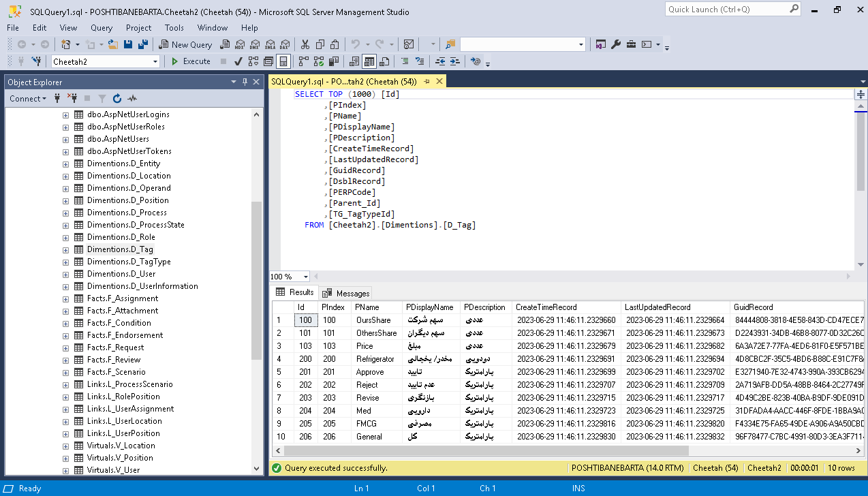Screen dimensions: 868x496
Task: Open the Query menu
Action: pyautogui.click(x=102, y=28)
